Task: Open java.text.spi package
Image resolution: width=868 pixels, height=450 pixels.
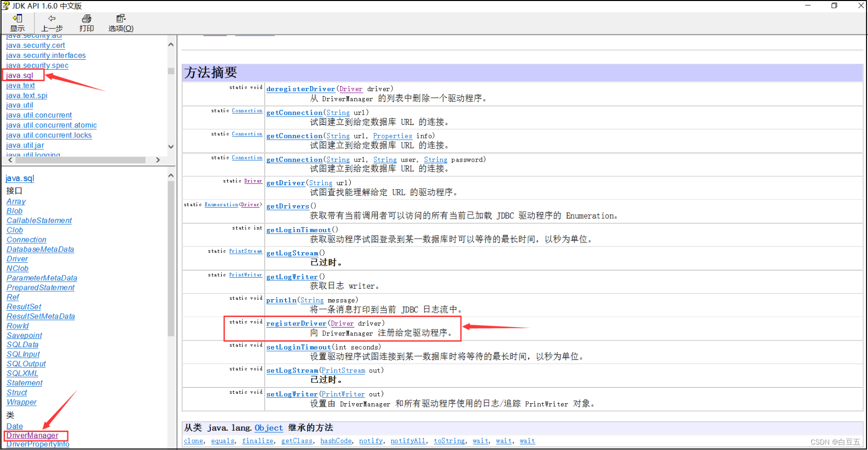Action: [x=27, y=96]
